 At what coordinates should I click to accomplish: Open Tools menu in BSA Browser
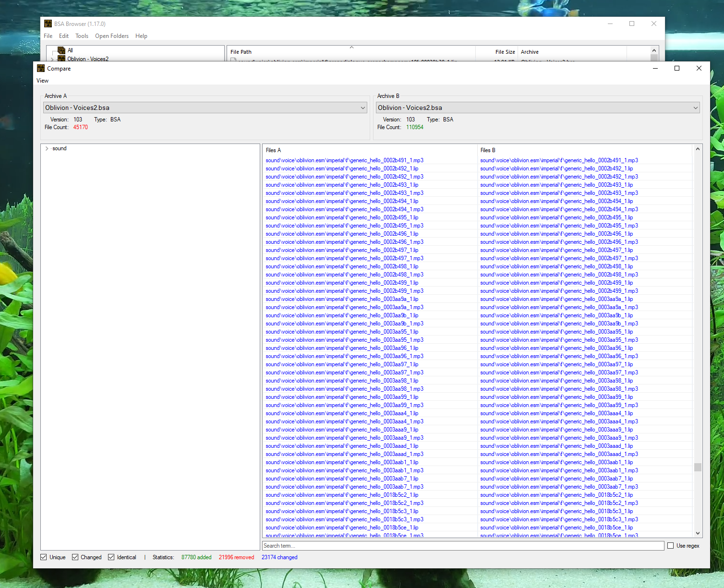click(82, 36)
